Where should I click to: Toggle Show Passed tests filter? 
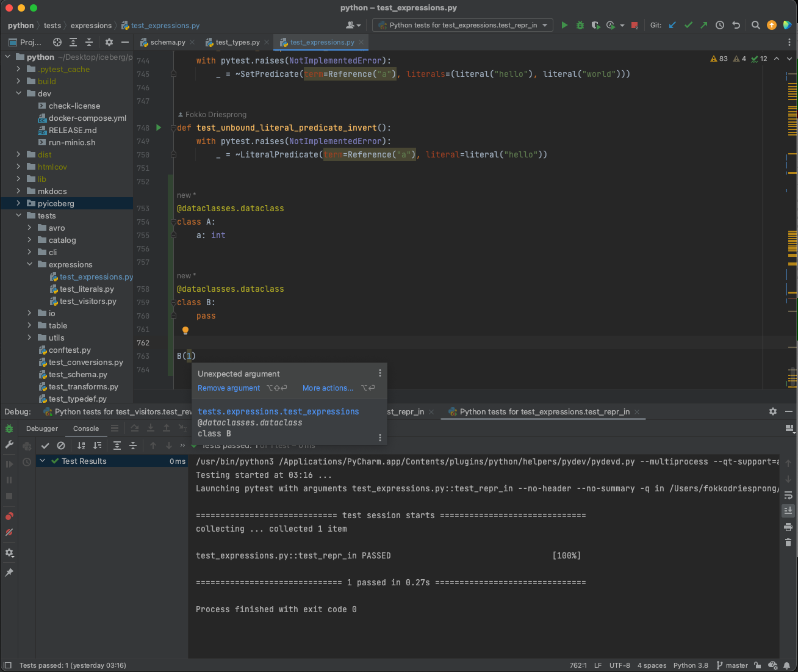click(x=45, y=445)
